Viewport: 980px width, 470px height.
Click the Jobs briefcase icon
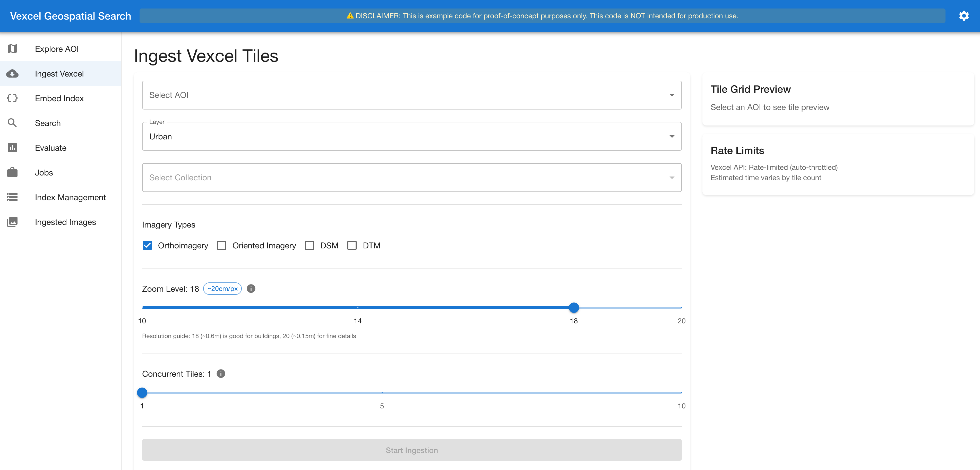point(12,172)
